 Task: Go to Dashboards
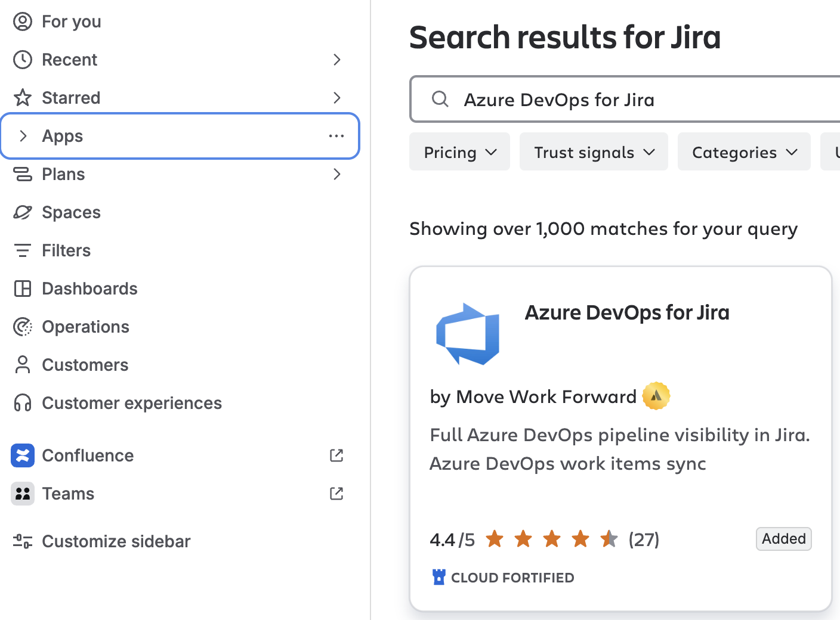(x=89, y=289)
